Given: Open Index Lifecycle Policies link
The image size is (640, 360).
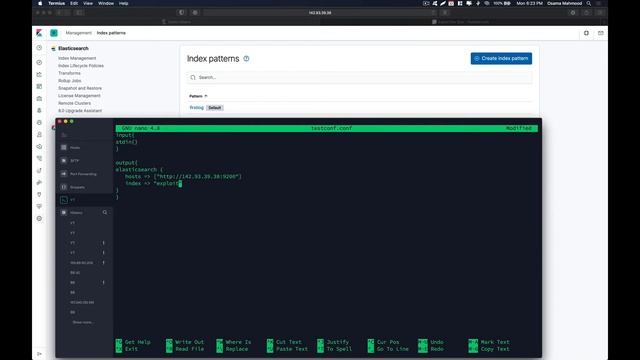Looking at the screenshot, I should click(81, 66).
